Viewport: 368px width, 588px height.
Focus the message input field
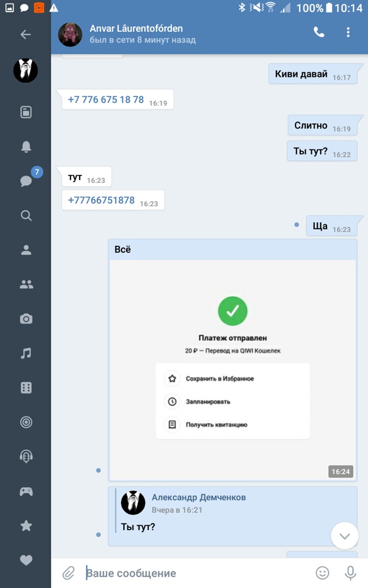pyautogui.click(x=196, y=573)
